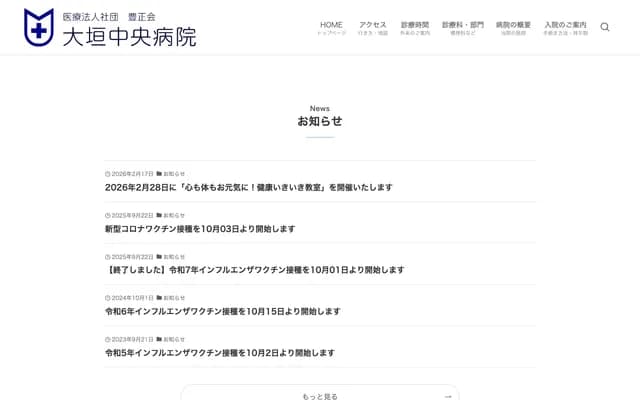
Task: Click folder icon beside the 2023年9月21日 post
Action: (159, 339)
